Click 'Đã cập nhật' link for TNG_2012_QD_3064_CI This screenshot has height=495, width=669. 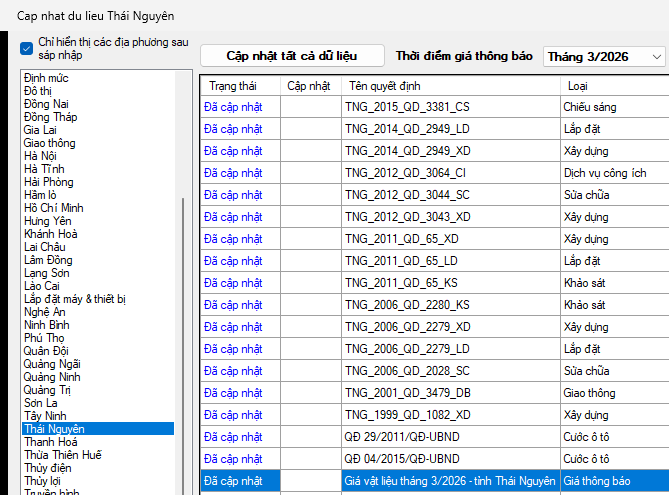click(233, 173)
